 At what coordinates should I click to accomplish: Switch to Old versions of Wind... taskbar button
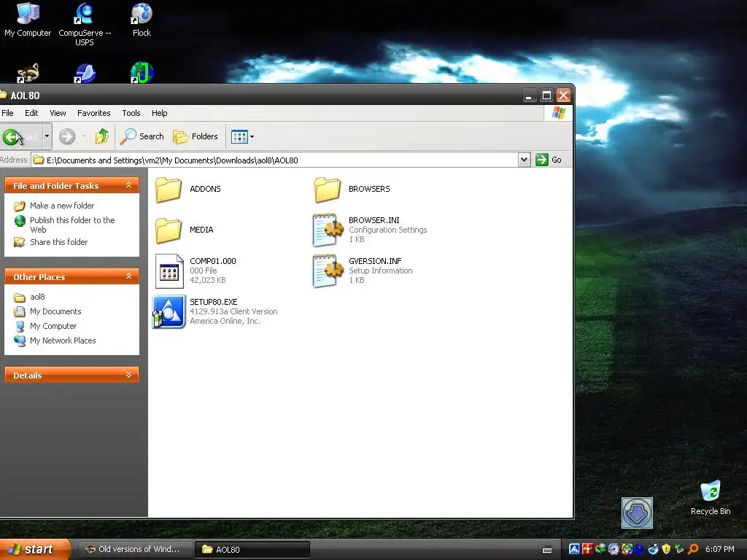click(x=134, y=550)
